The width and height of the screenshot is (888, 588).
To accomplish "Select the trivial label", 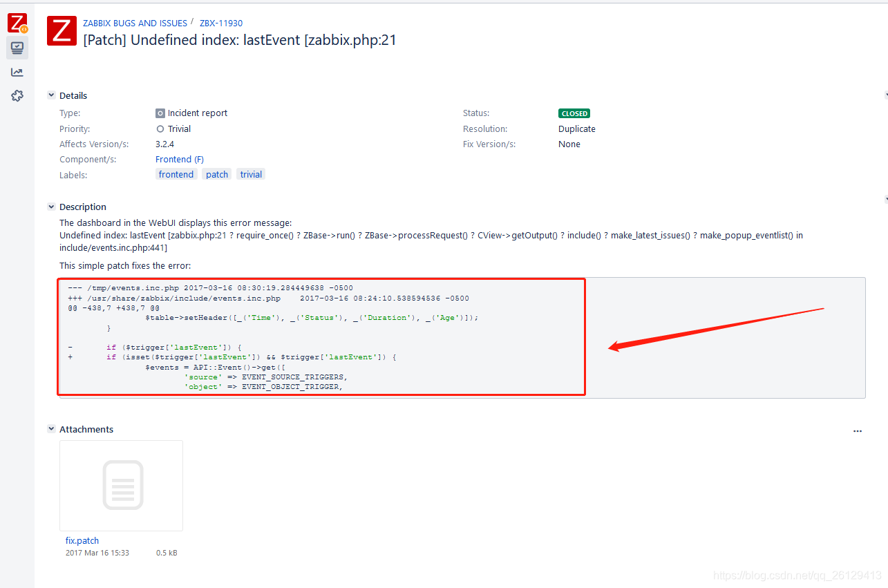I will click(x=251, y=175).
